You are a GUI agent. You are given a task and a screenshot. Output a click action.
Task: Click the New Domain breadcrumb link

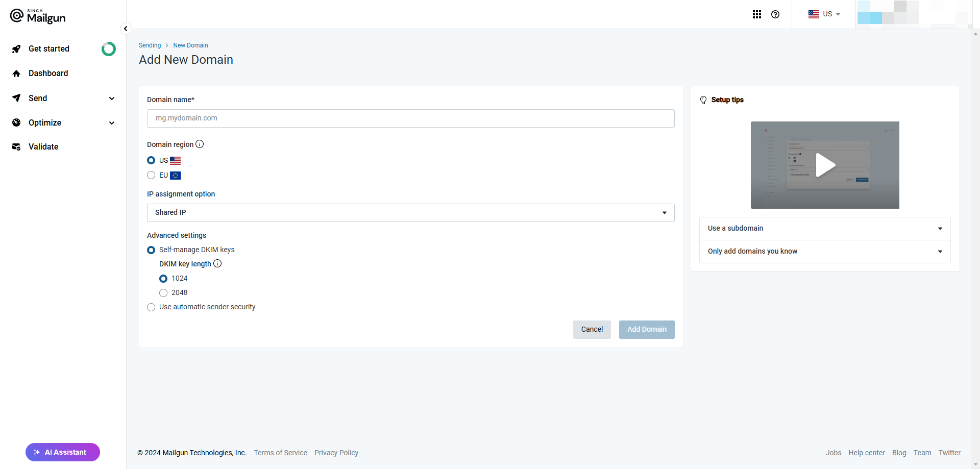pyautogui.click(x=190, y=45)
